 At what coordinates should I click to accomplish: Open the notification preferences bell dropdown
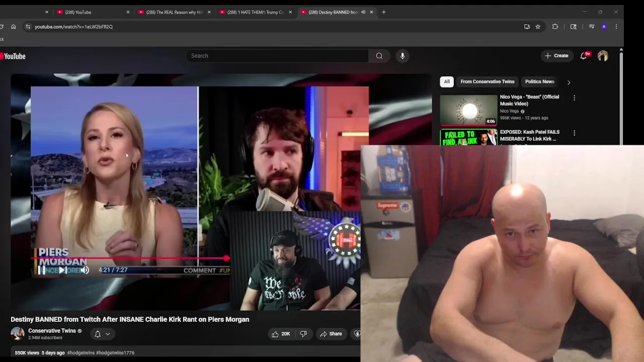(x=102, y=334)
